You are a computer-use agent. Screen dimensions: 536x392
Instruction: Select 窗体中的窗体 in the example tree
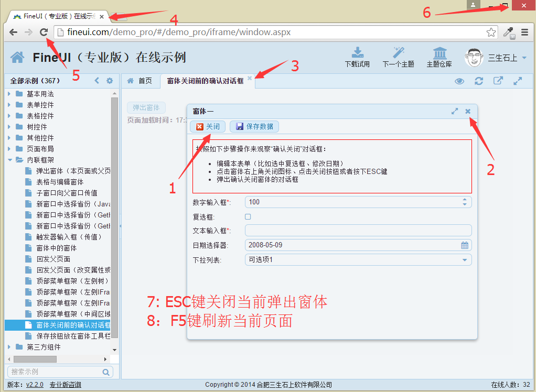pyautogui.click(x=56, y=248)
